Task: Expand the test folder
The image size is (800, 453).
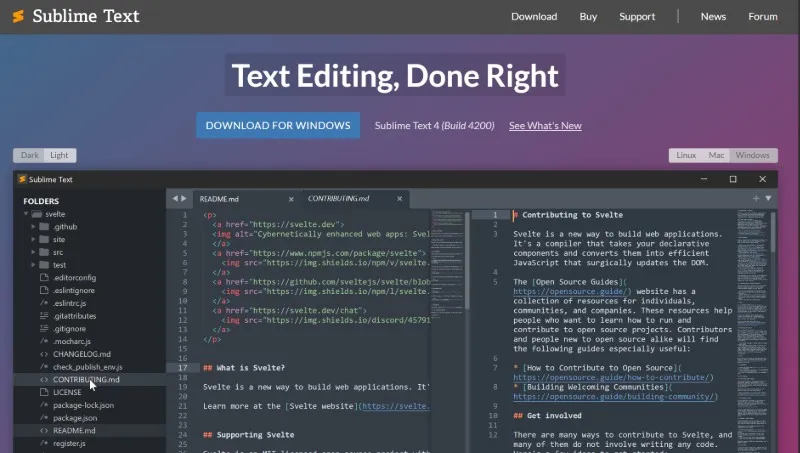Action: (33, 264)
